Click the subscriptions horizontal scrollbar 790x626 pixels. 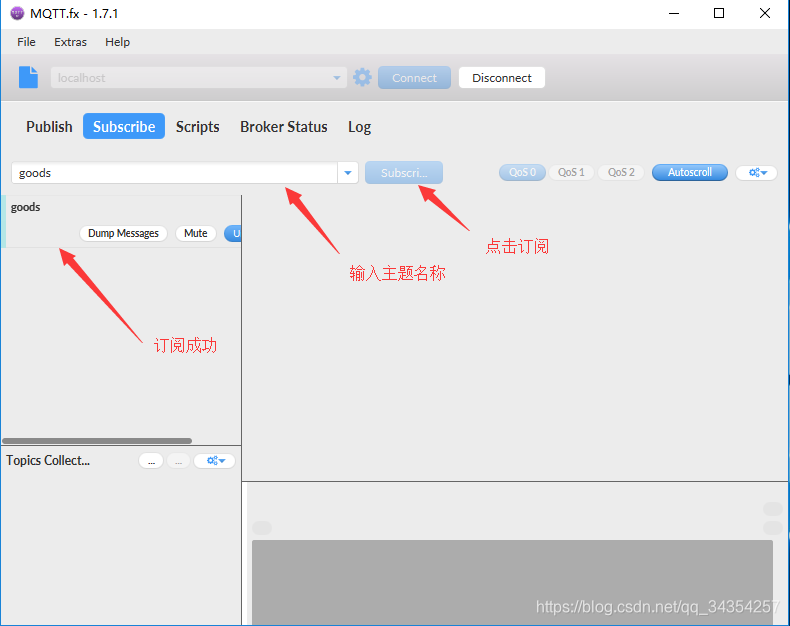pyautogui.click(x=97, y=441)
